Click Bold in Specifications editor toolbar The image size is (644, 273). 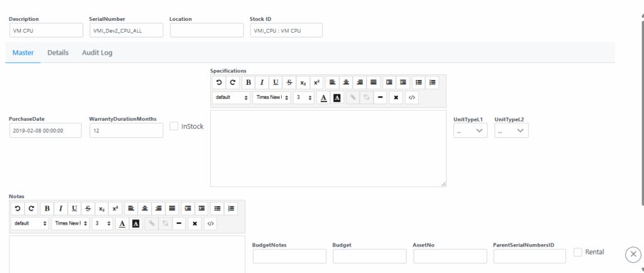(248, 82)
